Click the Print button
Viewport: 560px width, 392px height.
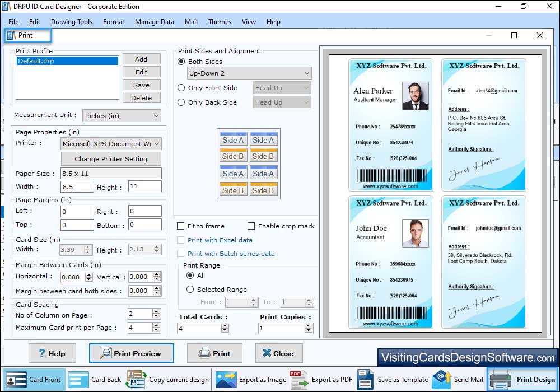(214, 353)
